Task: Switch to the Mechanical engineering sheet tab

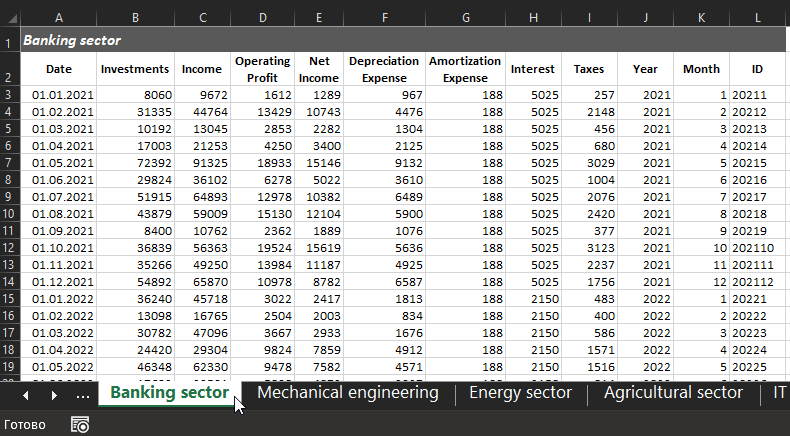Action: pyautogui.click(x=347, y=393)
